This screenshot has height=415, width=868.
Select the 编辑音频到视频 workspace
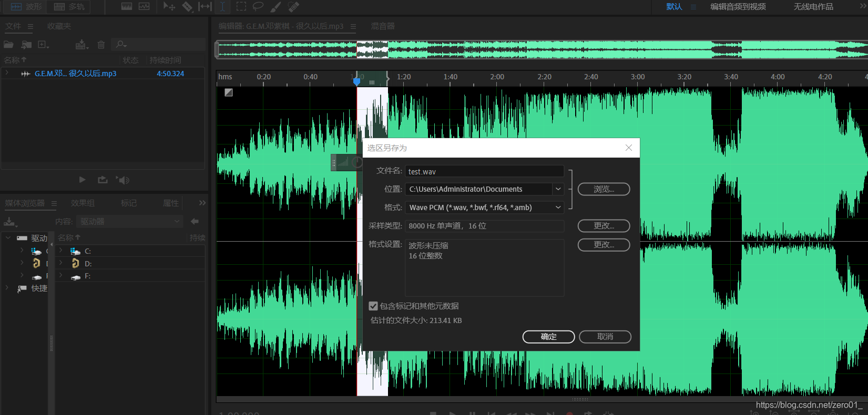pyautogui.click(x=738, y=7)
